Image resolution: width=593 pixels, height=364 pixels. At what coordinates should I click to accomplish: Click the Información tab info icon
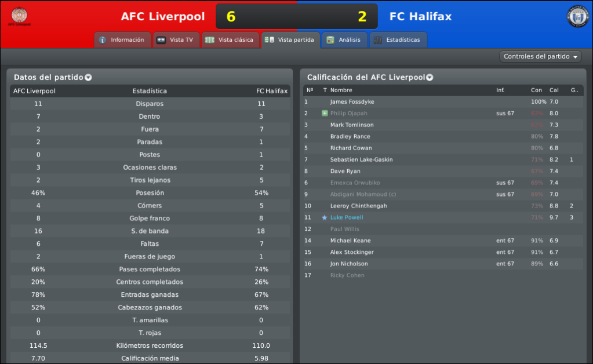coord(103,40)
